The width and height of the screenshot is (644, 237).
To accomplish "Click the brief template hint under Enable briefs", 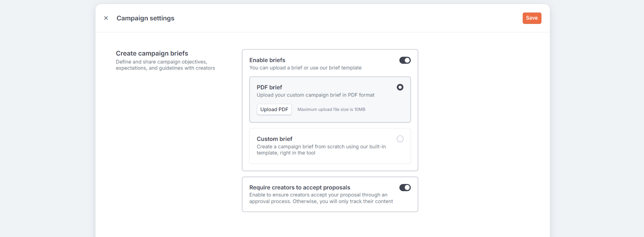I will (x=305, y=68).
